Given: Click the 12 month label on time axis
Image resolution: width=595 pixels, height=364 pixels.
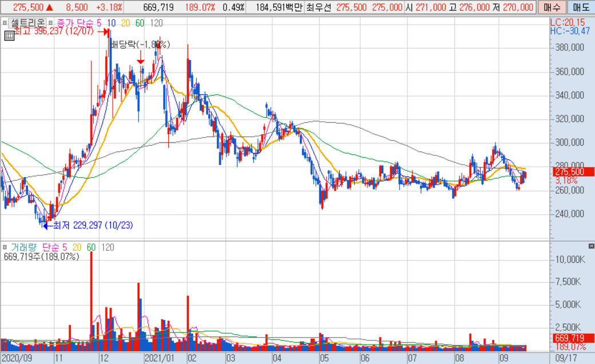Looking at the screenshot, I should click(104, 358).
